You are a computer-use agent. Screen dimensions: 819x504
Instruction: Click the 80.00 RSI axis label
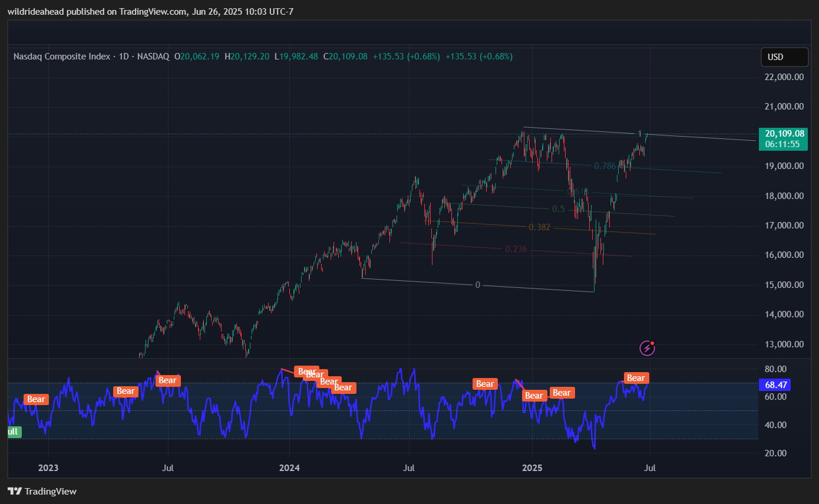(775, 369)
